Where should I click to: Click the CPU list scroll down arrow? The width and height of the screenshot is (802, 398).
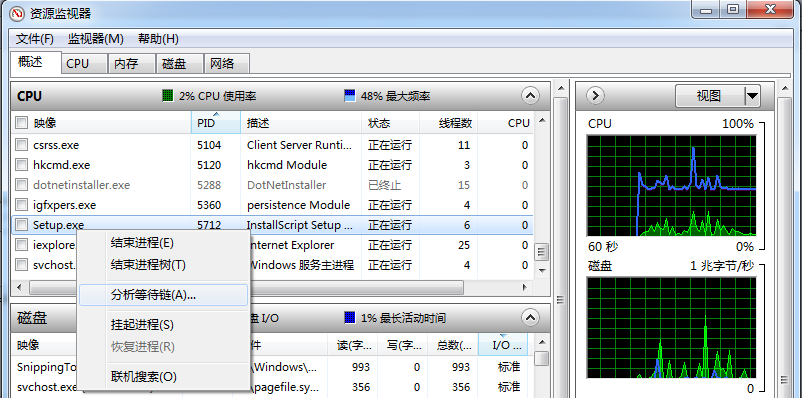point(542,271)
